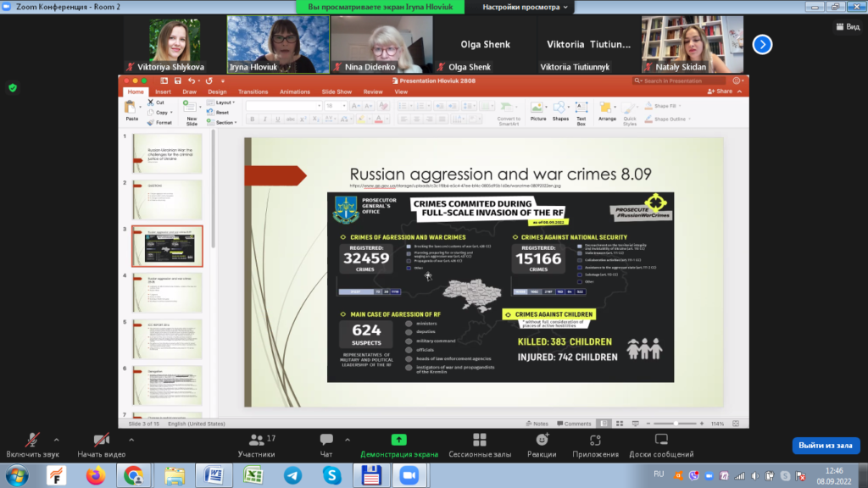Viewport: 868px width, 488px height.
Task: Open Сессионные залы breakout rooms
Action: (480, 446)
